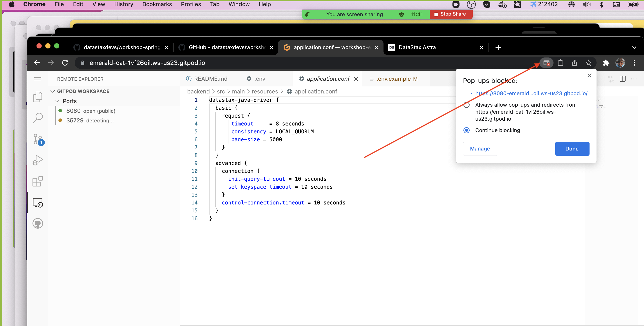Open Source Control with badge 1
The image size is (644, 326).
tap(38, 139)
